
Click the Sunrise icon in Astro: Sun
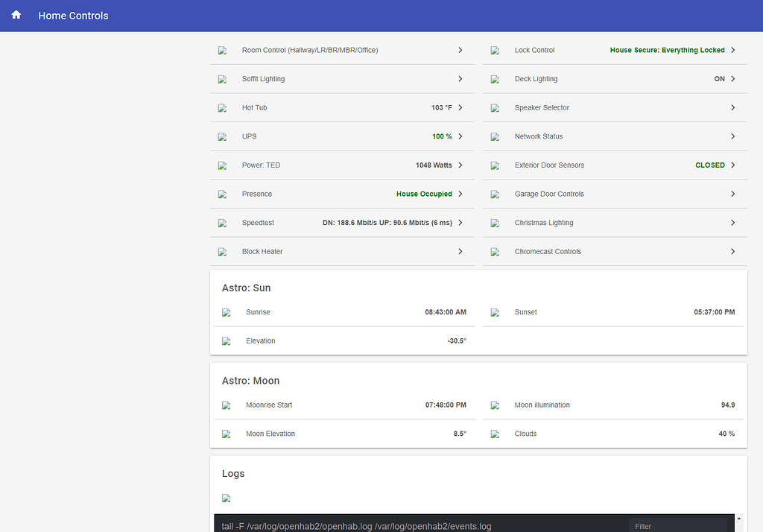click(227, 312)
